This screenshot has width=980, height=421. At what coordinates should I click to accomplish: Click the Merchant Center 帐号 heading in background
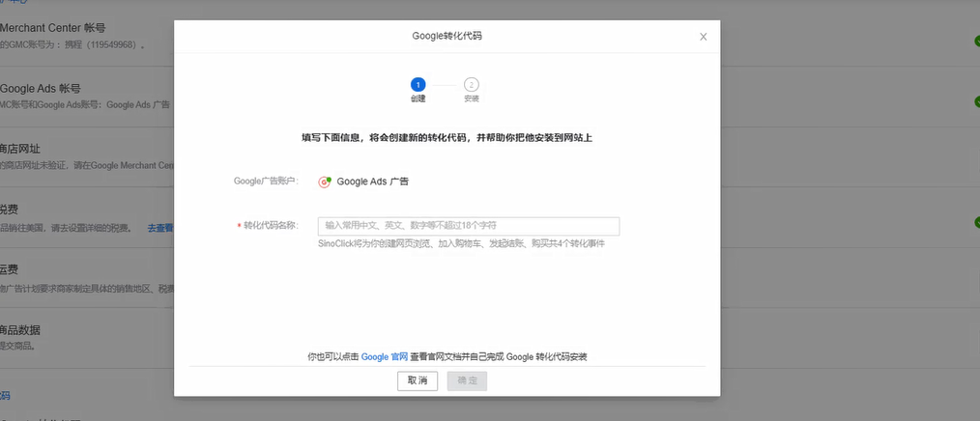click(52, 28)
